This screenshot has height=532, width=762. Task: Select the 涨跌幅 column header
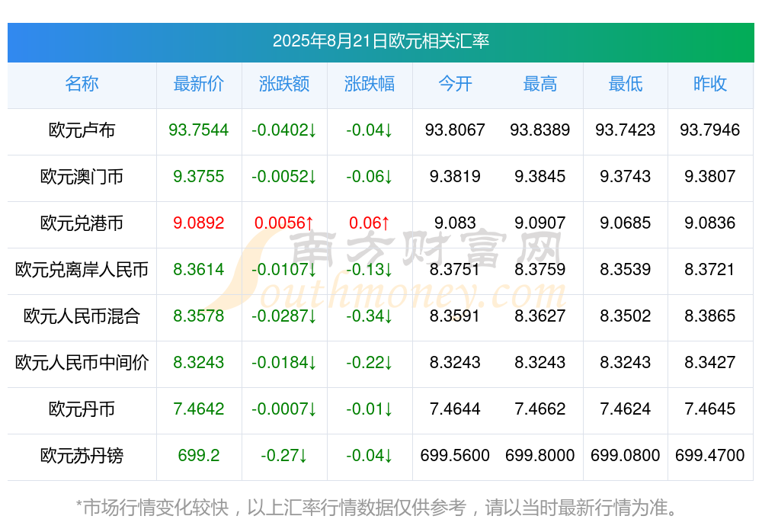[370, 84]
